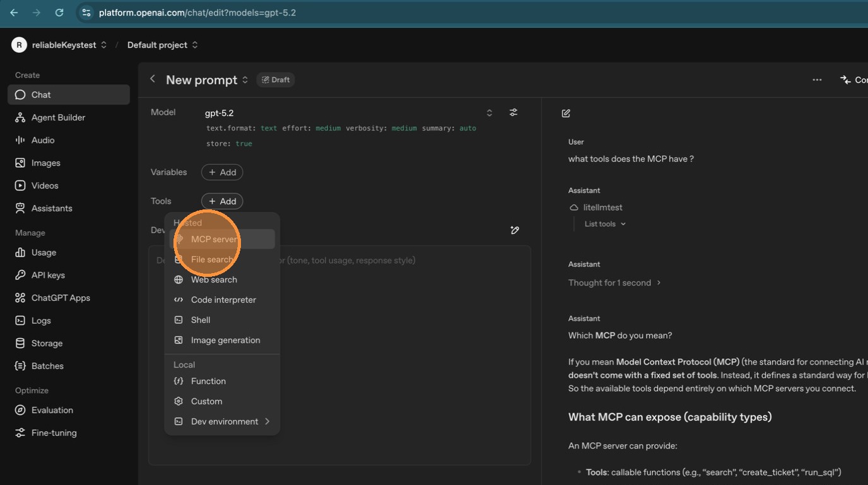This screenshot has width=868, height=485.
Task: Click the browser back arrow
Action: click(14, 13)
